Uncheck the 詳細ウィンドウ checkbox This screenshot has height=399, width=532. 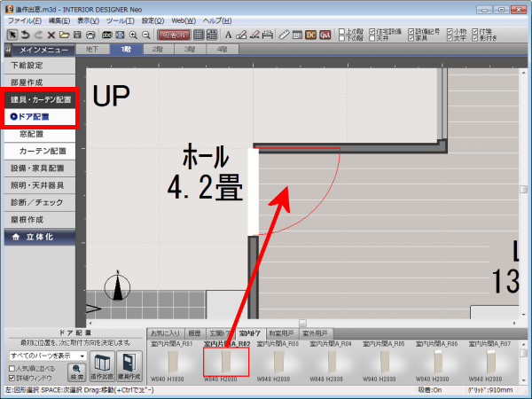tap(12, 378)
